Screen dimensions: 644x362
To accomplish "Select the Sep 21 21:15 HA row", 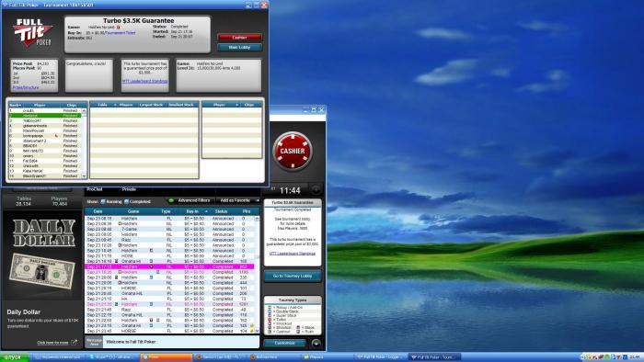I will [169, 299].
